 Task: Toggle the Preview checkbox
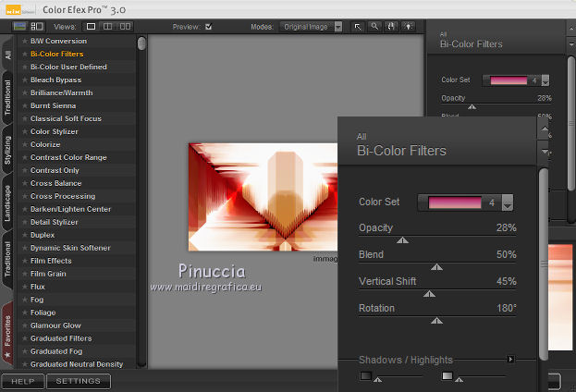(x=209, y=27)
